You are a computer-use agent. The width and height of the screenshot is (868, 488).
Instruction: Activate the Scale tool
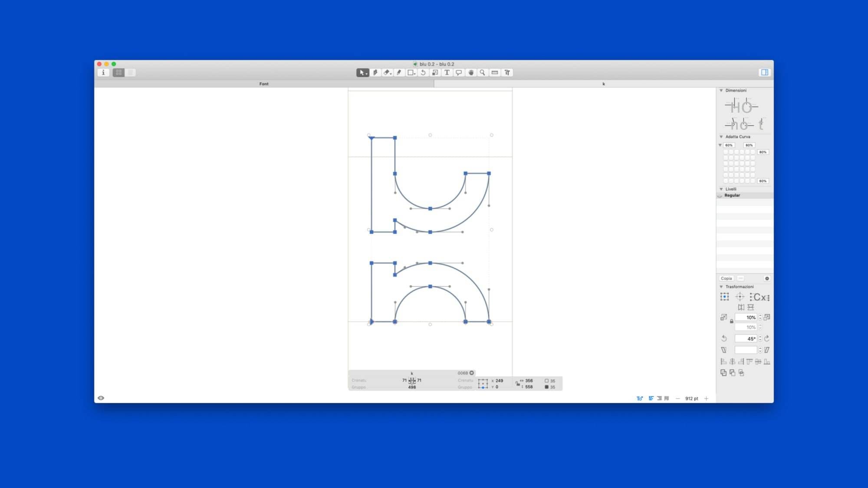(435, 73)
